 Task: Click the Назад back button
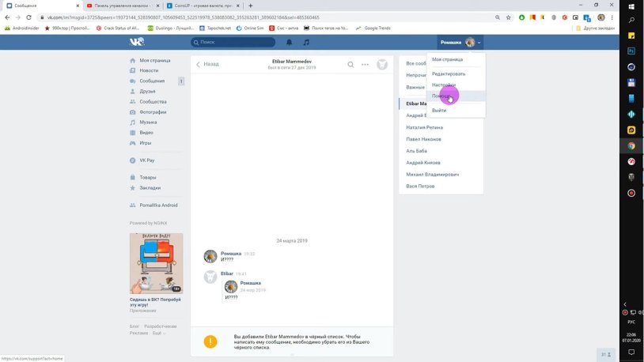pos(208,65)
